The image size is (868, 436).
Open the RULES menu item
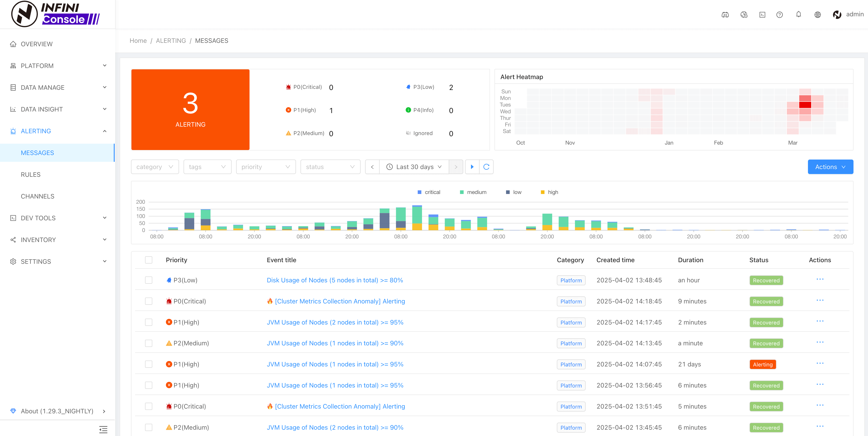coord(31,174)
